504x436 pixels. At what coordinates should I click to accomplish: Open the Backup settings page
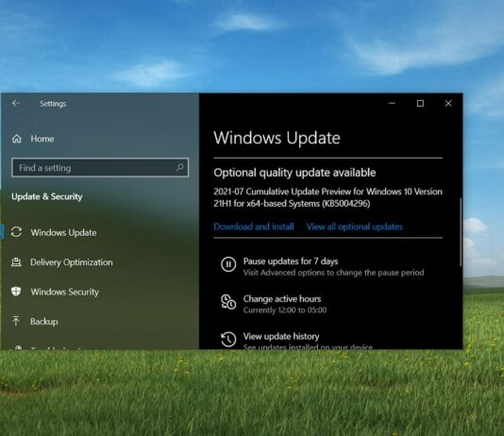[x=44, y=321]
